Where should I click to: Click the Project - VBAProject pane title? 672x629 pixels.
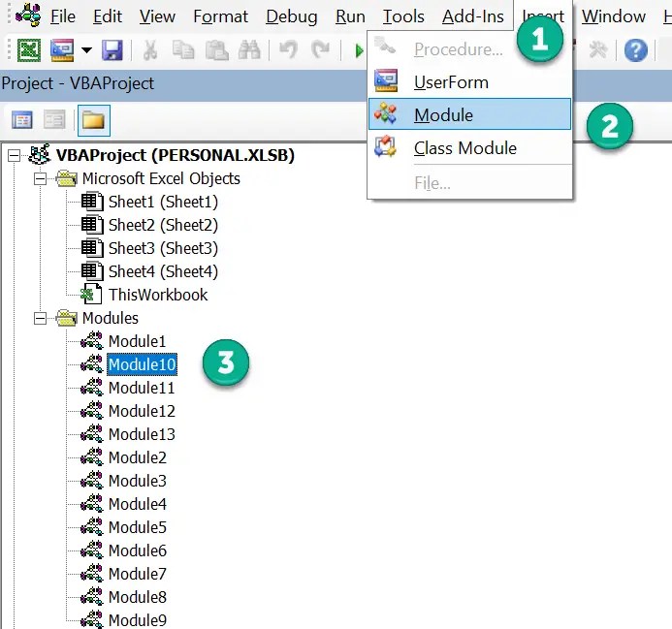(x=78, y=83)
